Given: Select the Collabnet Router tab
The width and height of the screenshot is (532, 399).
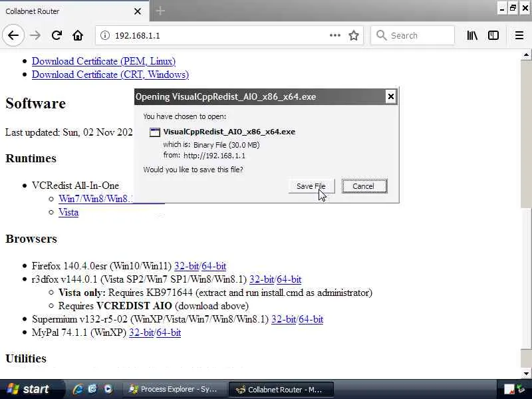Looking at the screenshot, I should coord(74,11).
